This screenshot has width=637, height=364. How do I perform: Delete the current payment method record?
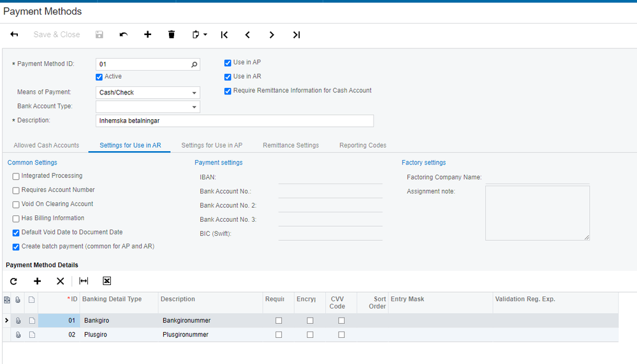(x=172, y=34)
